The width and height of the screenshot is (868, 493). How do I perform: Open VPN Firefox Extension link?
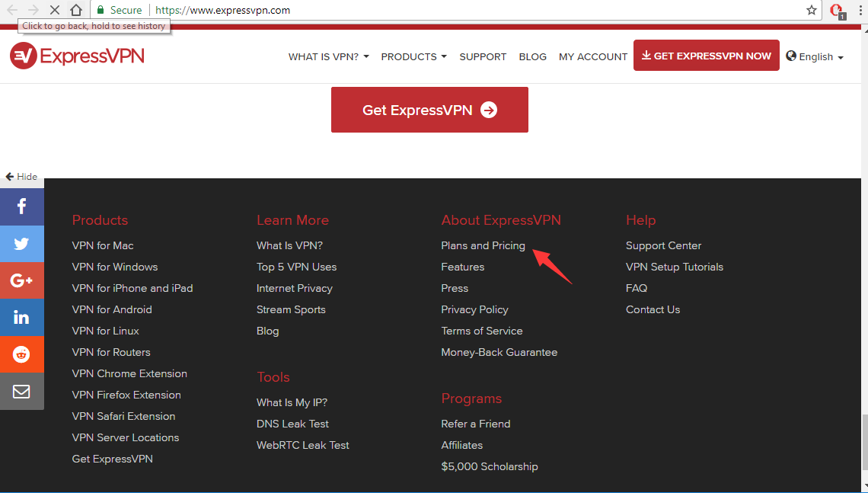point(126,395)
